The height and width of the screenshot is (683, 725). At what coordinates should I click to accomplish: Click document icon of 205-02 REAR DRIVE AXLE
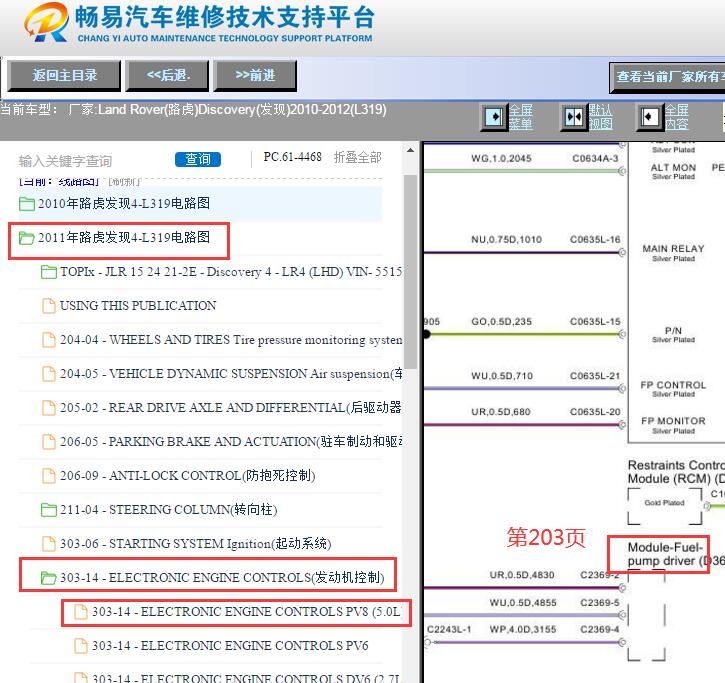click(49, 408)
